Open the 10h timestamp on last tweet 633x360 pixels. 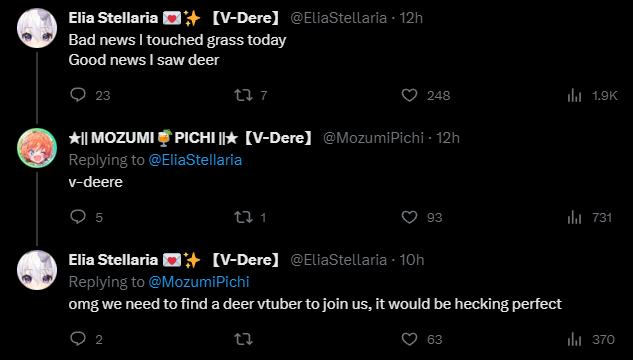coord(412,260)
